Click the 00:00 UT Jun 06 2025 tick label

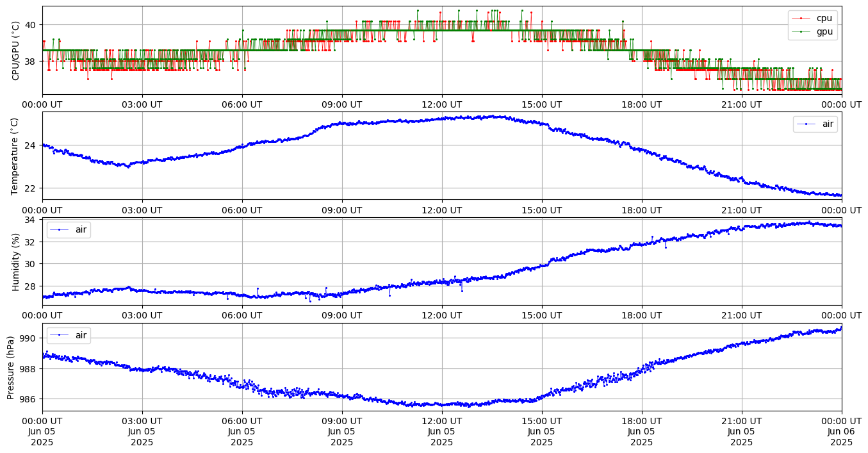(841, 431)
